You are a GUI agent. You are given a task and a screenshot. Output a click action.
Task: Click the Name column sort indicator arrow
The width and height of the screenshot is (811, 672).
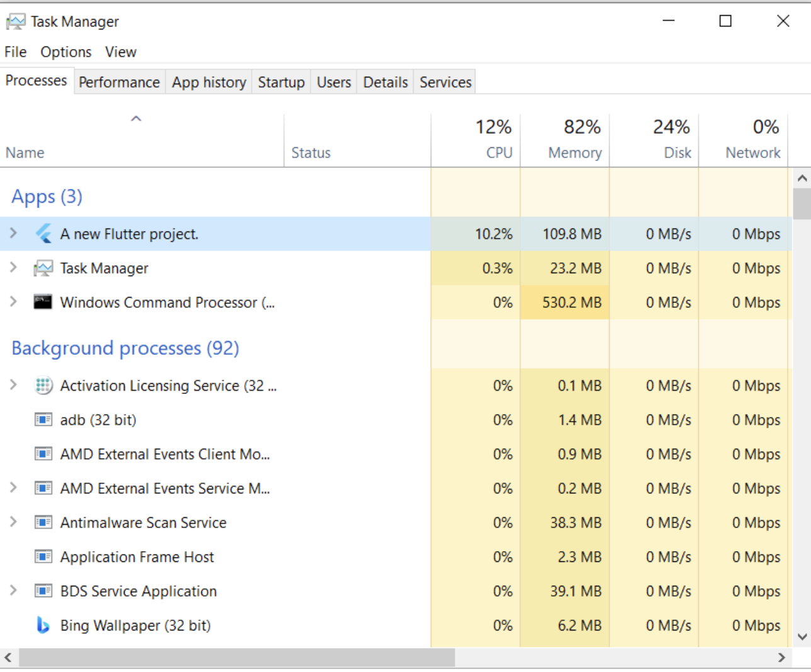[x=136, y=118]
